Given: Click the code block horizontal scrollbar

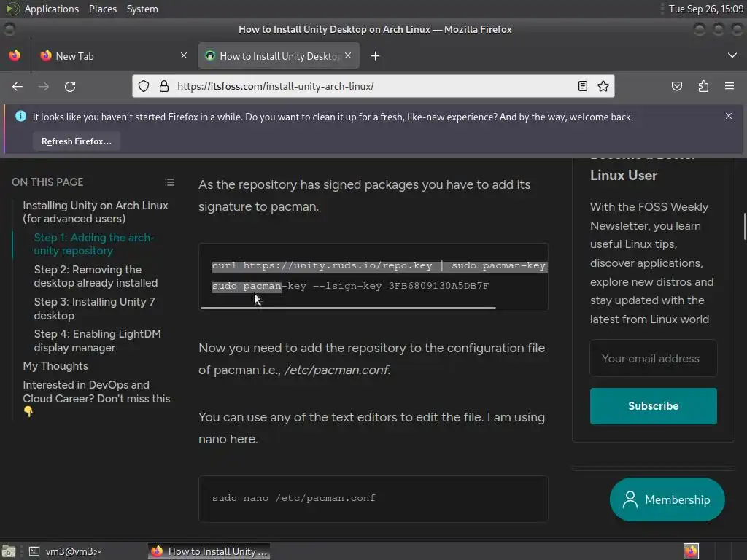Looking at the screenshot, I should tap(348, 308).
